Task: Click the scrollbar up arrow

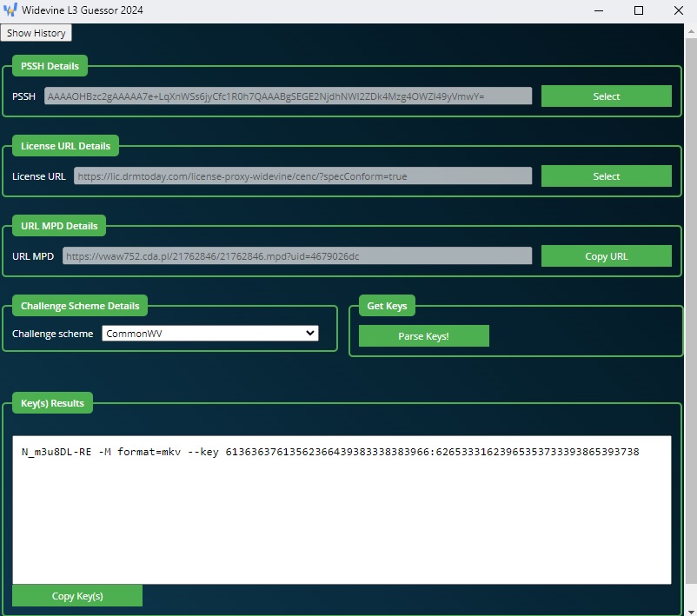Action: click(691, 31)
